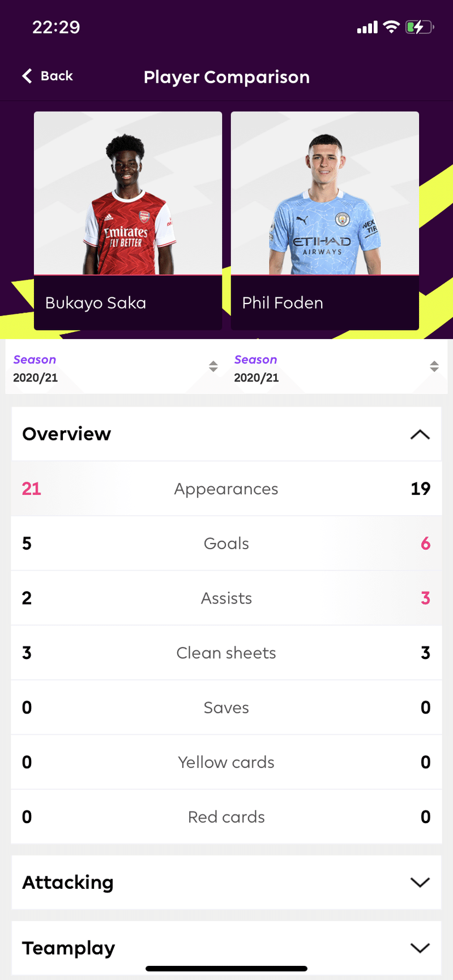Click the Attacking section header

[226, 883]
